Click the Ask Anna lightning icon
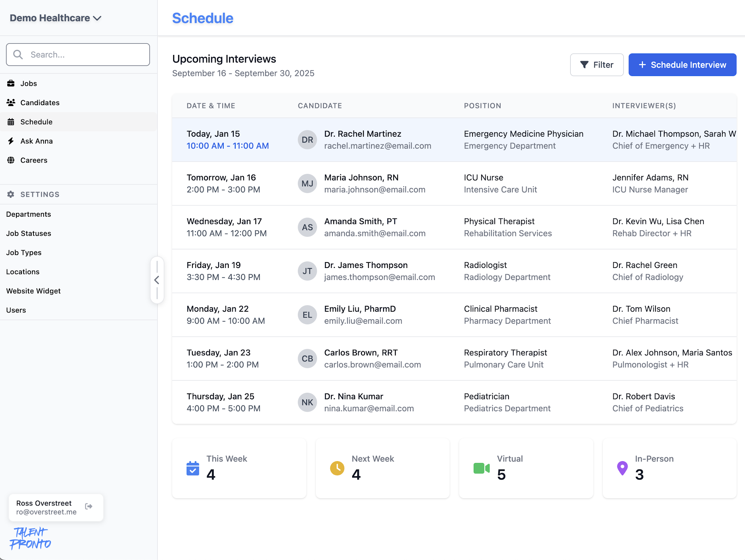This screenshot has height=560, width=745. (11, 141)
